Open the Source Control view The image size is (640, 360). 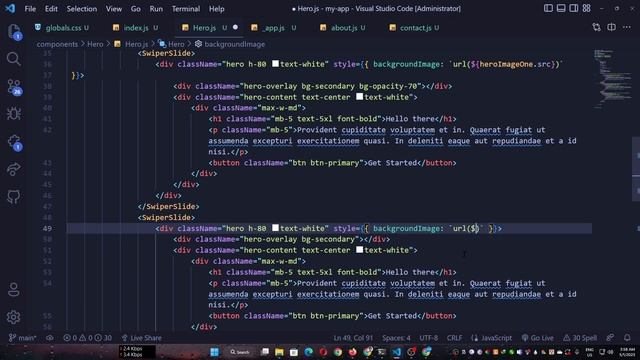click(14, 87)
